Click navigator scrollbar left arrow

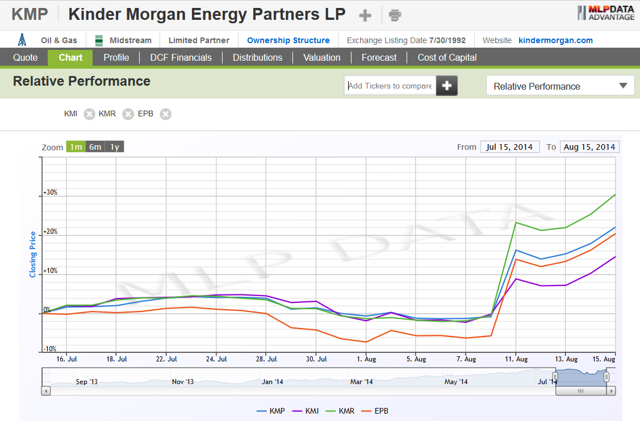pyautogui.click(x=46, y=391)
